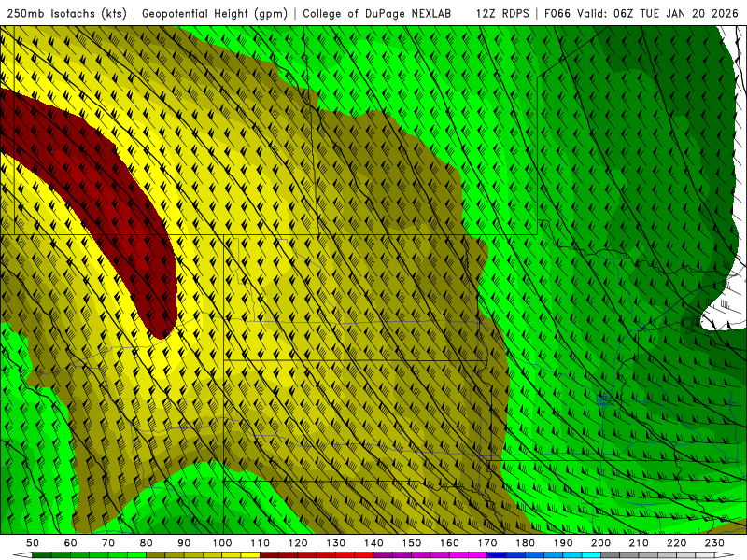This screenshot has height=560, width=747.
Task: Click the "250mb Isotachs (kts)" title text
Action: pyautogui.click(x=66, y=14)
